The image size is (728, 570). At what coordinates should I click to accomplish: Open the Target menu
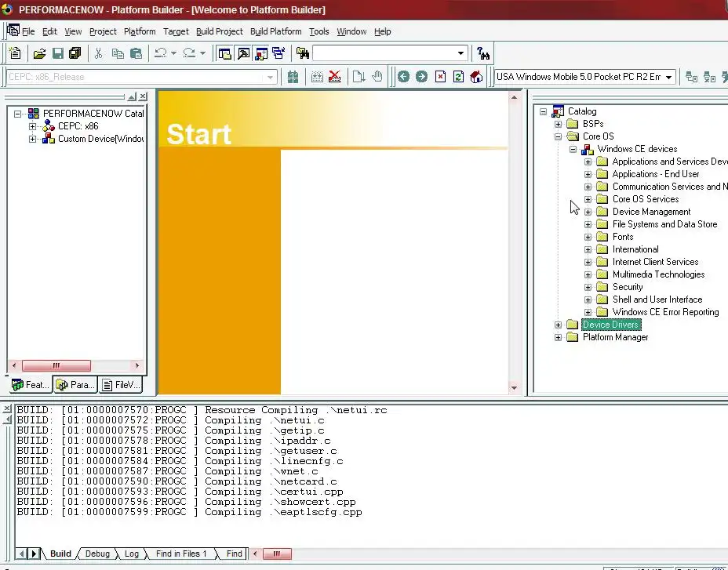176,31
